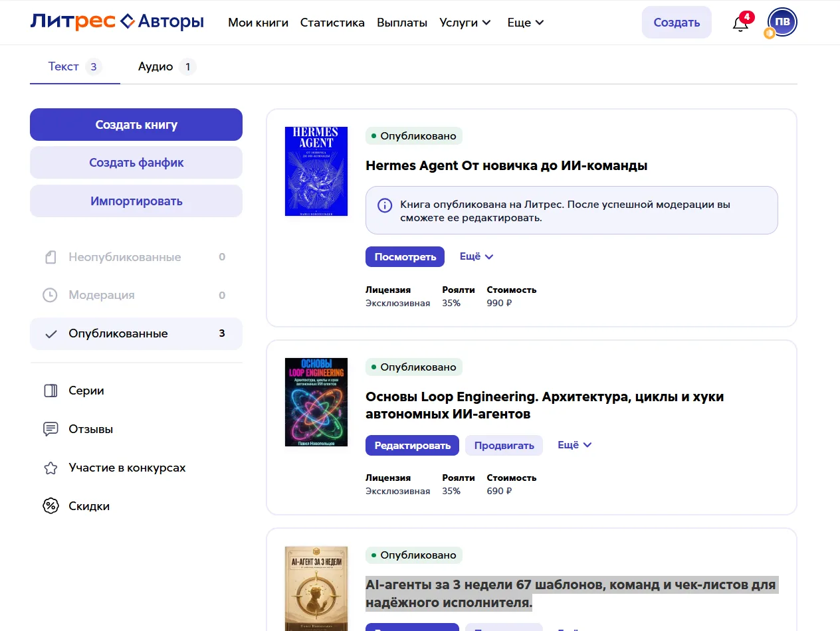Viewport: 840px width, 631px height.
Task: Click the red notification count badge
Action: 747,17
